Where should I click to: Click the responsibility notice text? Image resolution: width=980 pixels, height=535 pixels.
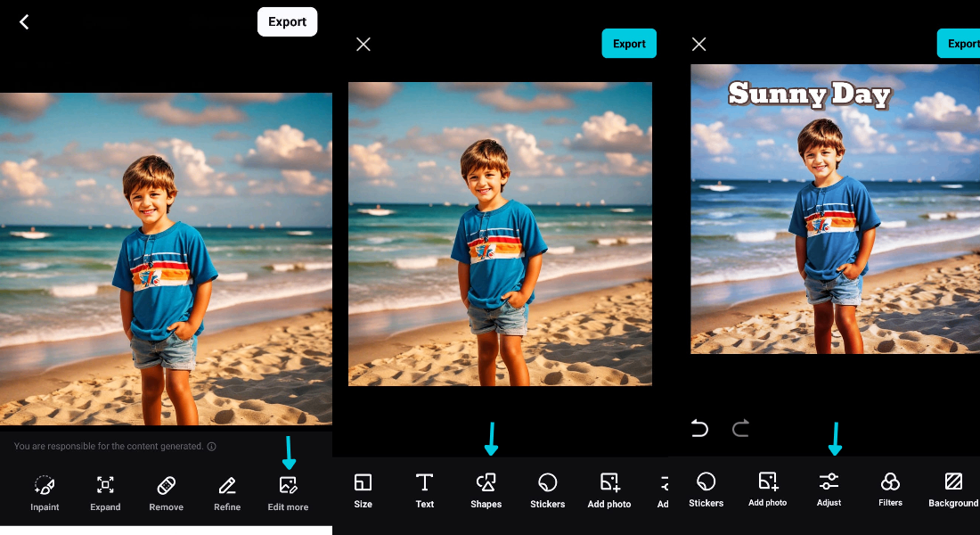click(109, 446)
